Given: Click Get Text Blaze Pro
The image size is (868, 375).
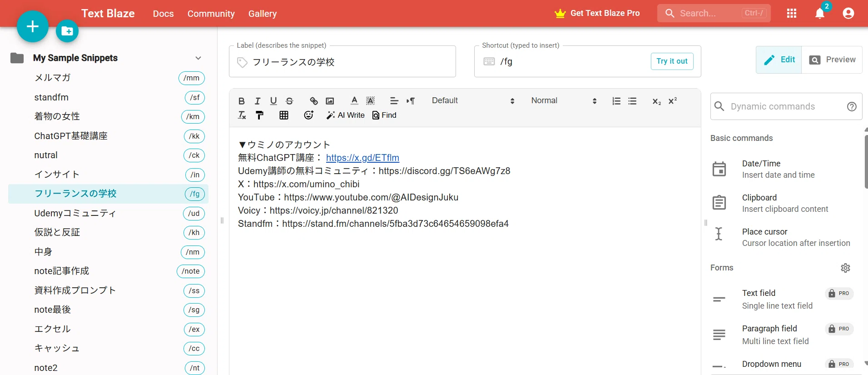Looking at the screenshot, I should tap(597, 13).
